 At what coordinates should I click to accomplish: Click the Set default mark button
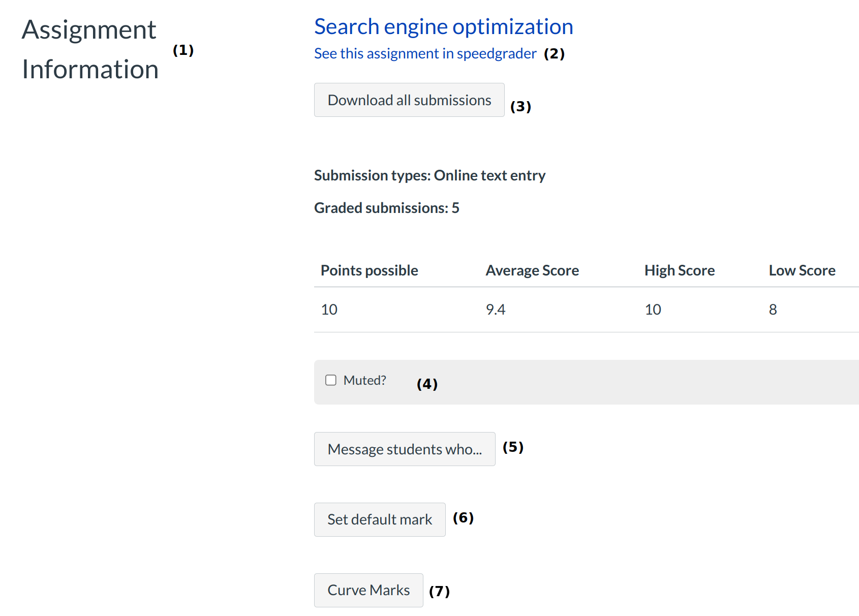click(x=380, y=519)
